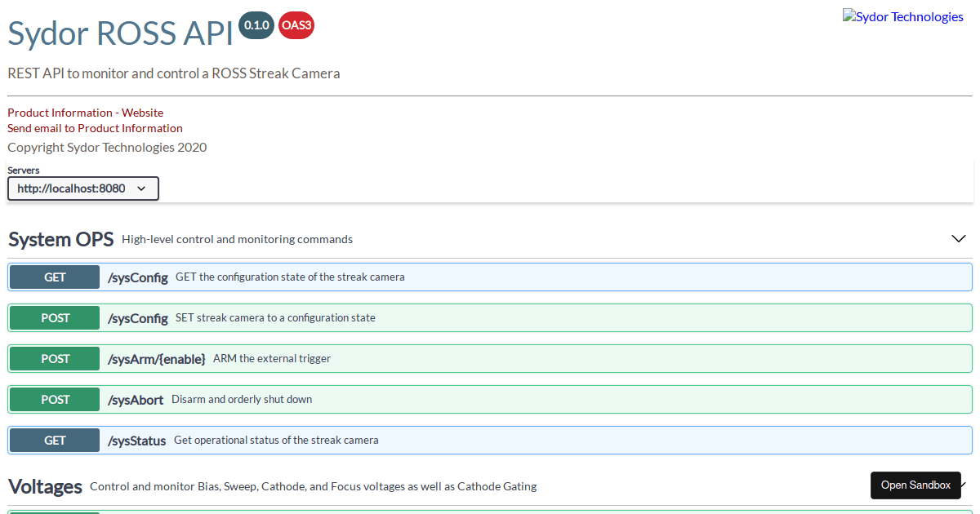Expand the GET /sysConfig endpoint
The width and height of the screenshot is (980, 514).
click(x=490, y=277)
